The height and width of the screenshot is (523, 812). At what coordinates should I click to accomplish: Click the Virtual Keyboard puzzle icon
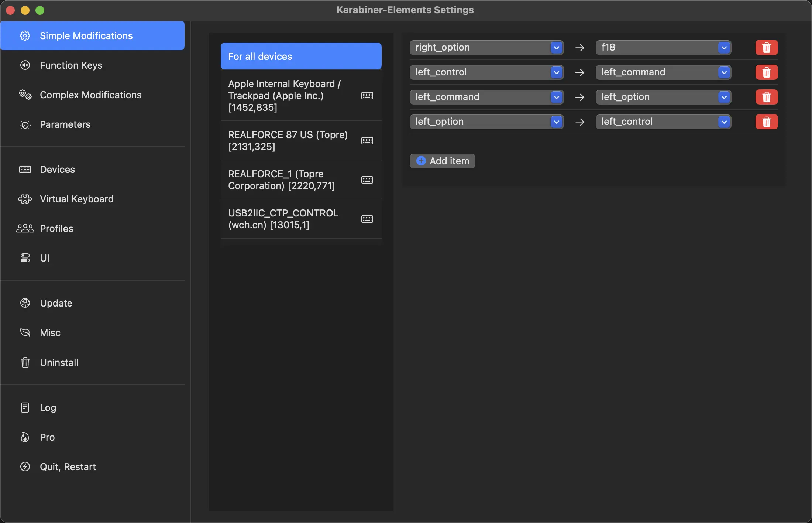25,199
